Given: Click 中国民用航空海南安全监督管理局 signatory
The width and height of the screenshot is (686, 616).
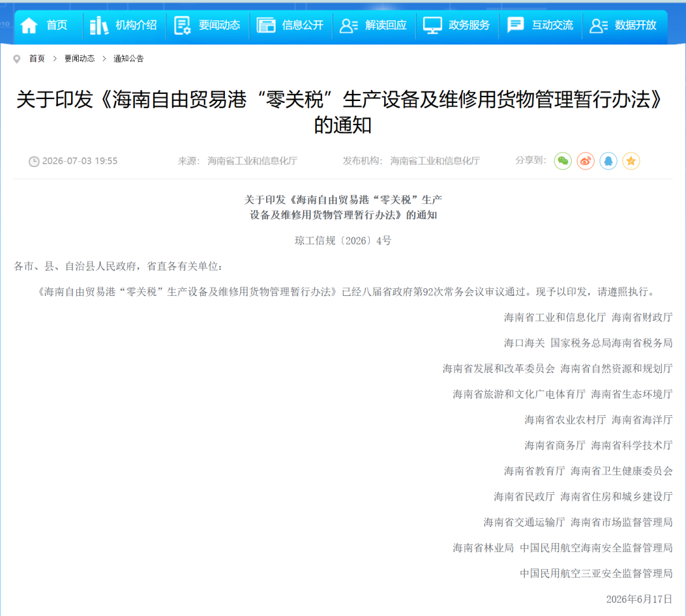Looking at the screenshot, I should point(596,548).
